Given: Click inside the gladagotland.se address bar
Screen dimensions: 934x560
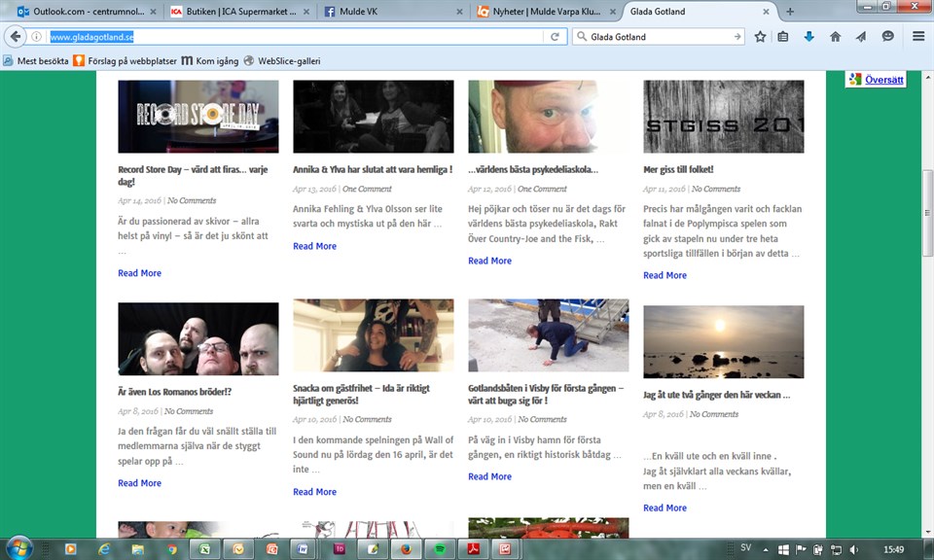Looking at the screenshot, I should (x=292, y=37).
